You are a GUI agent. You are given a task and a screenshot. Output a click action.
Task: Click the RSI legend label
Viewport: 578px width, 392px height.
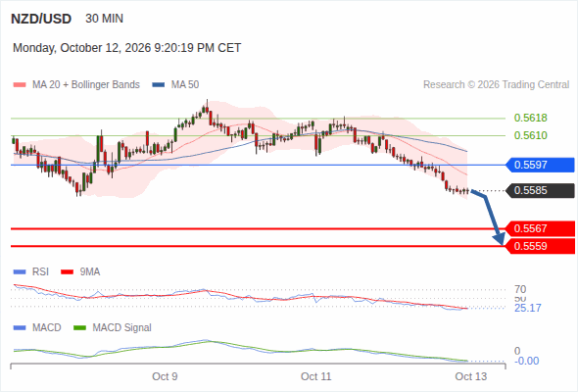[x=40, y=272]
